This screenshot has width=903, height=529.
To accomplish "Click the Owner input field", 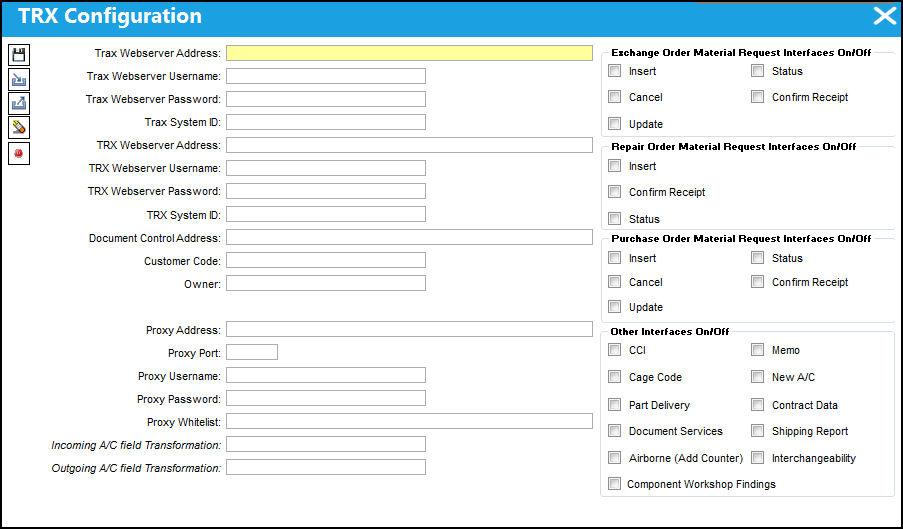I will tap(326, 283).
